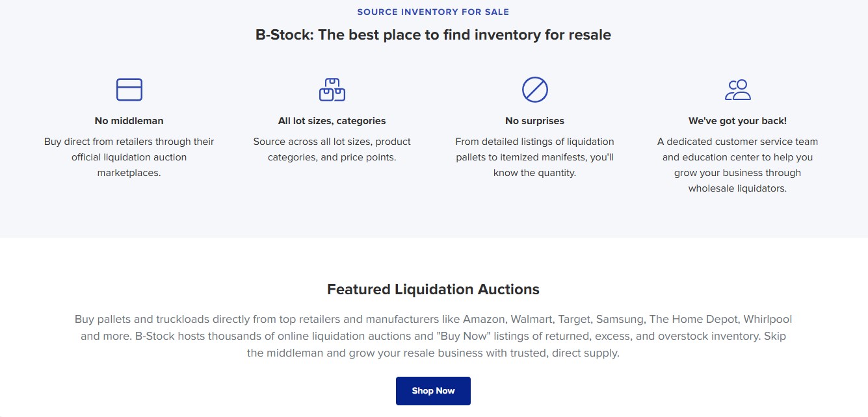Click the Shop Now button
Screen dimensions: 868x417
click(433, 390)
